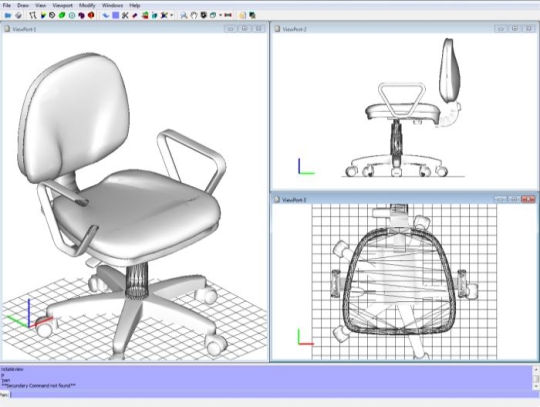
Task: Click the blue curved surface icon
Action: click(106, 15)
